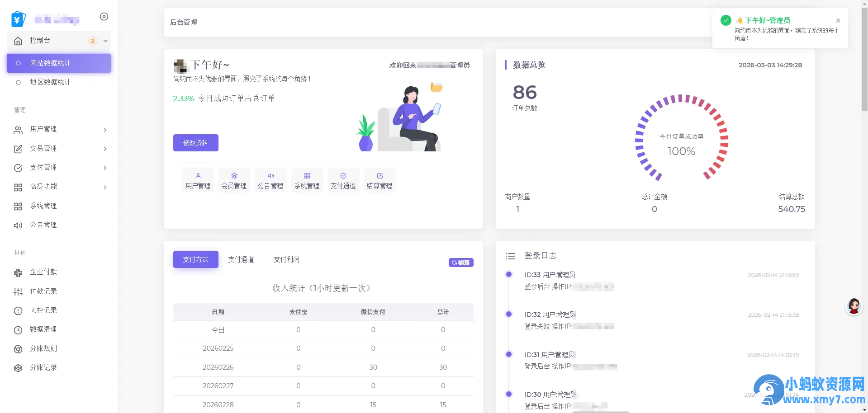Open 企业付款 in the sidebar

[43, 272]
